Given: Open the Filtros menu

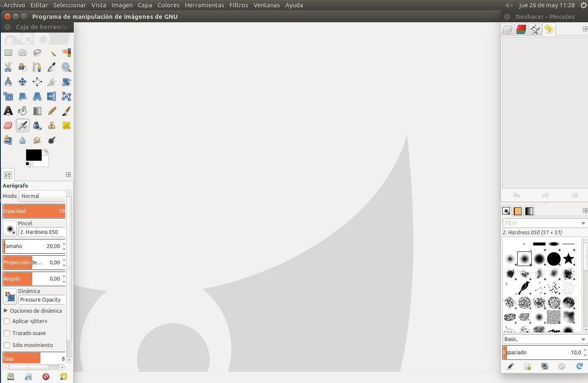Looking at the screenshot, I should point(238,5).
